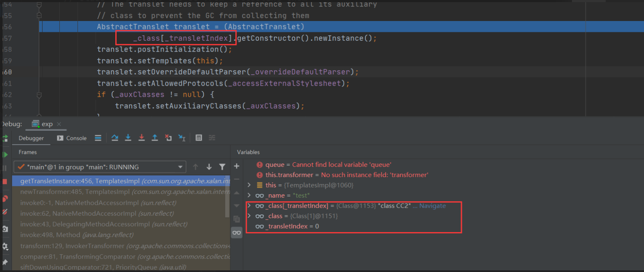Expand the _class[_transletIndex] watch
The height and width of the screenshot is (272, 644).
(x=249, y=206)
